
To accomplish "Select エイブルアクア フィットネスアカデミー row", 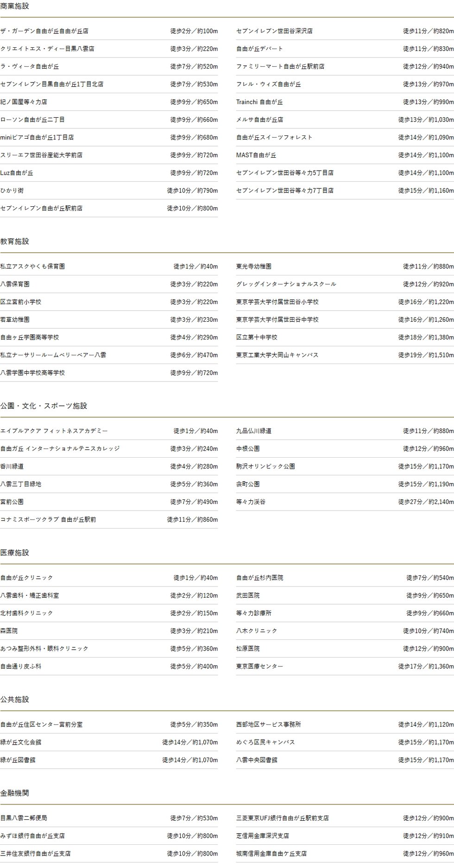I will coord(109,431).
